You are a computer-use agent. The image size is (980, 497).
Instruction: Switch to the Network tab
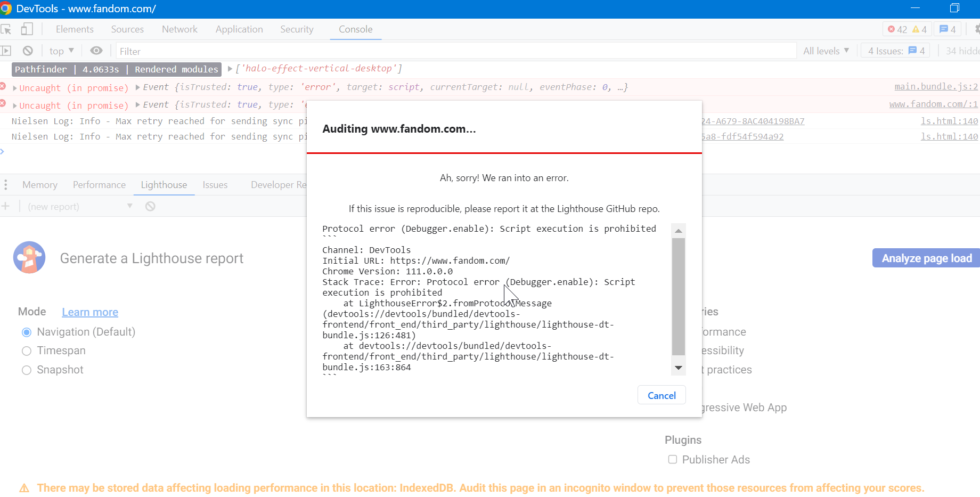179,29
